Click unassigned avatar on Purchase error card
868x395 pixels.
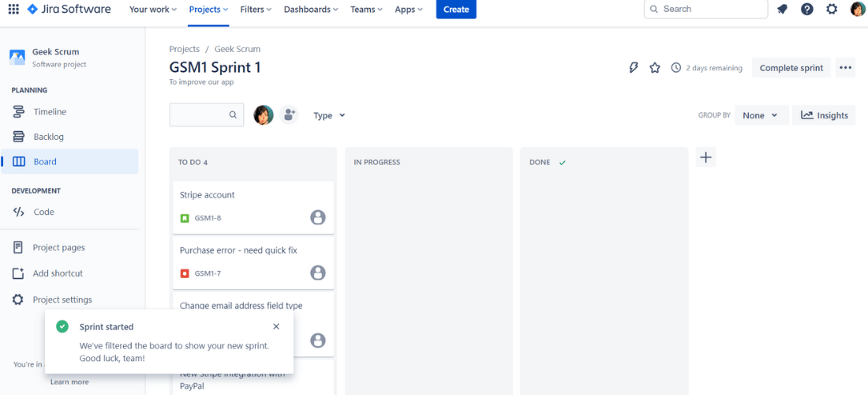[x=318, y=273]
